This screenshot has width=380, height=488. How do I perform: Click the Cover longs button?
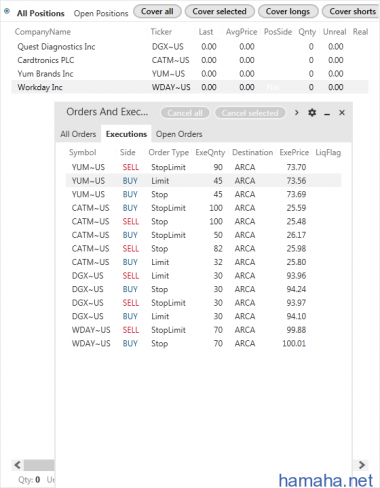coord(288,11)
